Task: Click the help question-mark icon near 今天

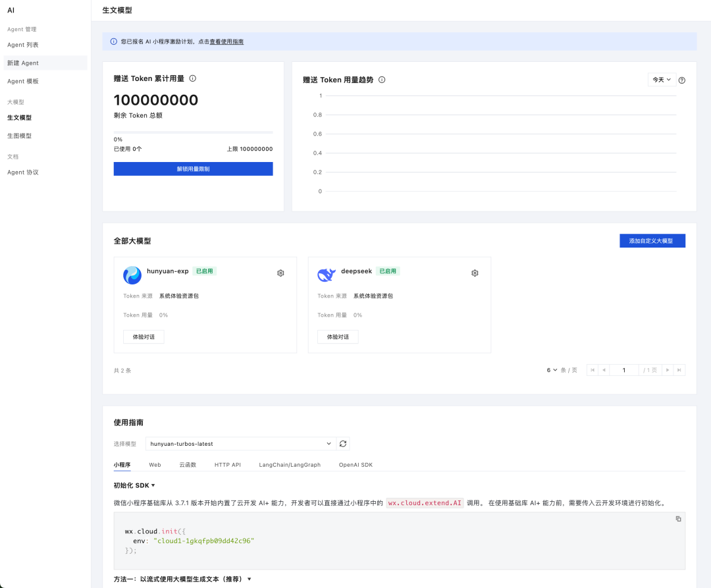Action: pyautogui.click(x=682, y=80)
